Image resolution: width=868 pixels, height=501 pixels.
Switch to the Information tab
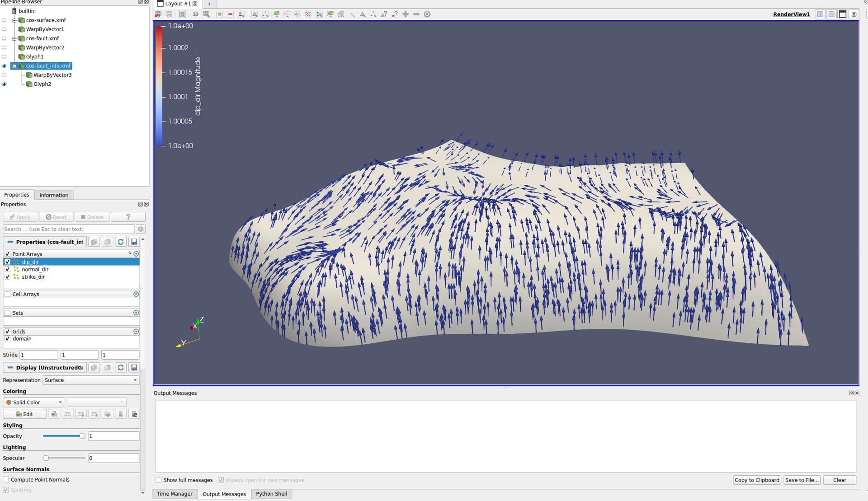pyautogui.click(x=53, y=195)
